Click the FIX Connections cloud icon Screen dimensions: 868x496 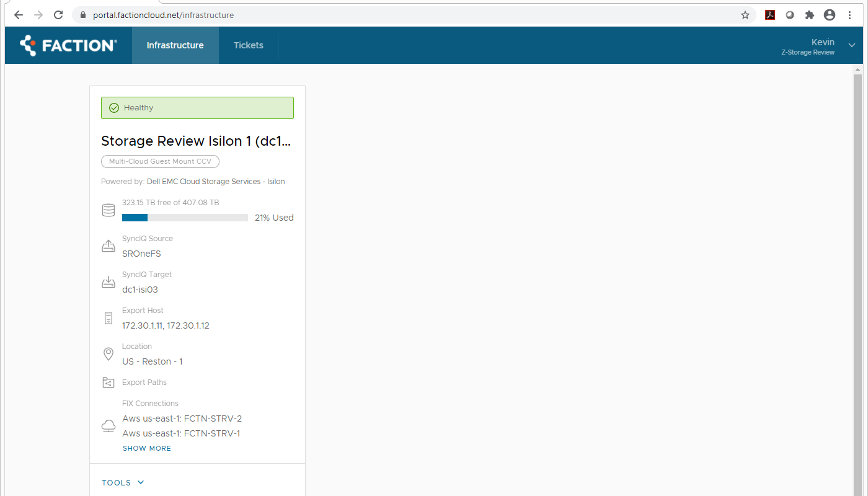pyautogui.click(x=108, y=426)
